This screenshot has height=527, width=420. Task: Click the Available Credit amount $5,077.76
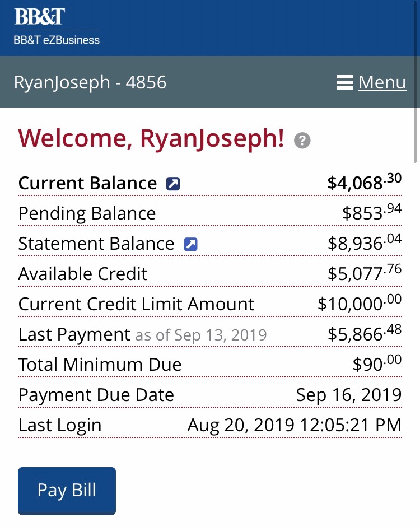click(x=364, y=273)
